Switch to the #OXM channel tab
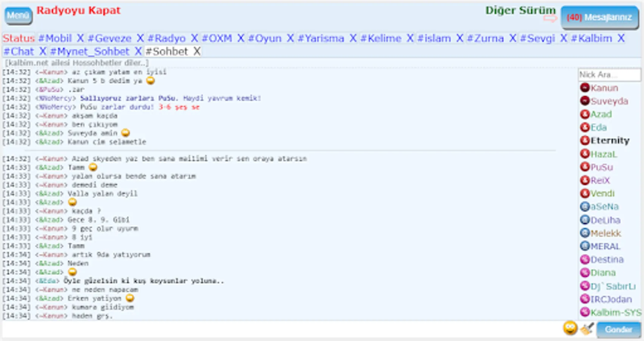 pos(217,38)
